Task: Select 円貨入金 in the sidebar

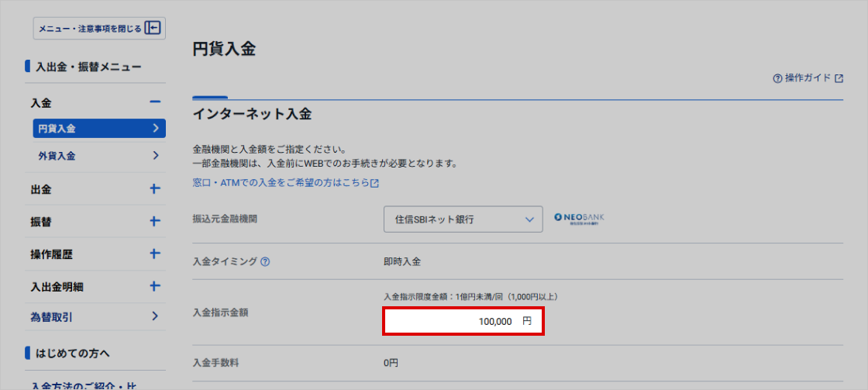Action: 98,128
